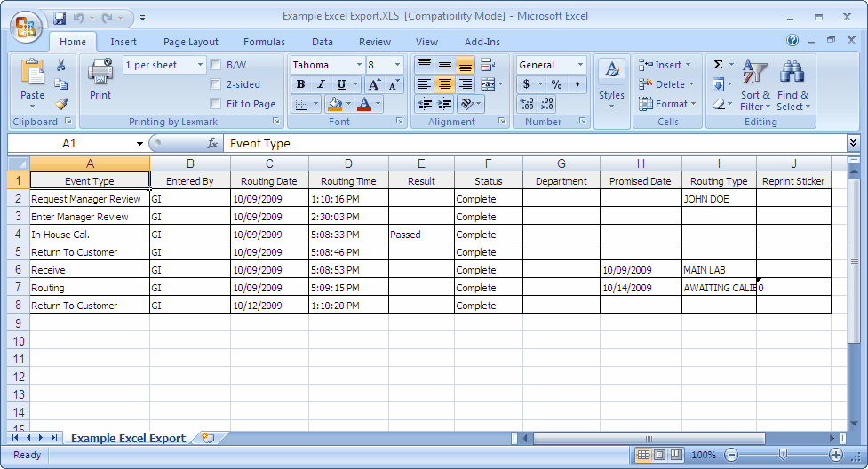The image size is (868, 469).
Task: Open the Formulas ribbon tab
Action: [x=264, y=42]
